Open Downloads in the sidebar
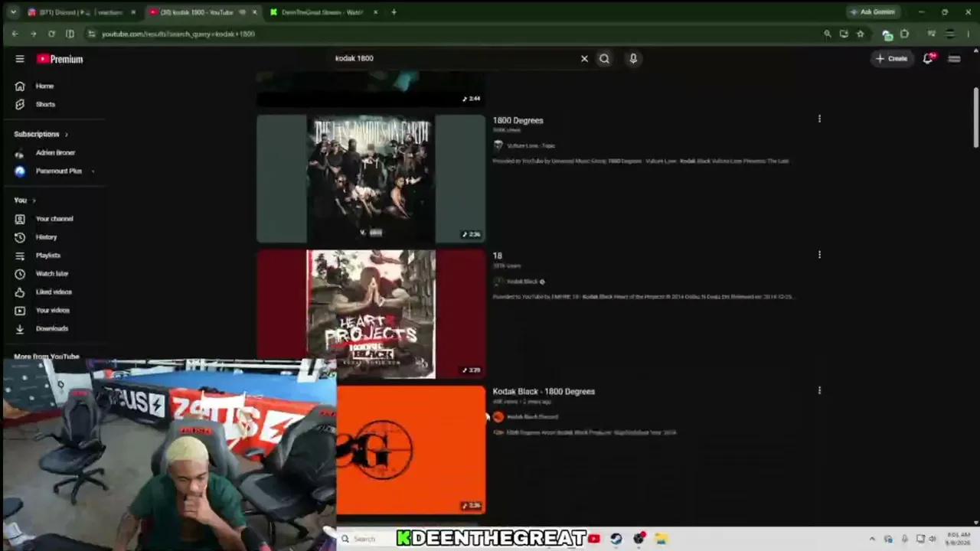The height and width of the screenshot is (551, 980). pyautogui.click(x=52, y=328)
